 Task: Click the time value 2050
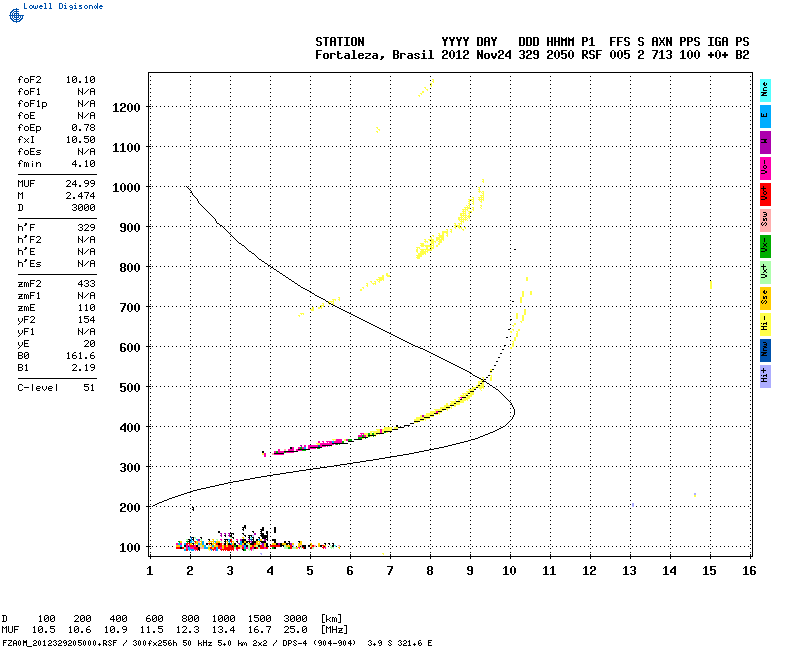(x=560, y=55)
